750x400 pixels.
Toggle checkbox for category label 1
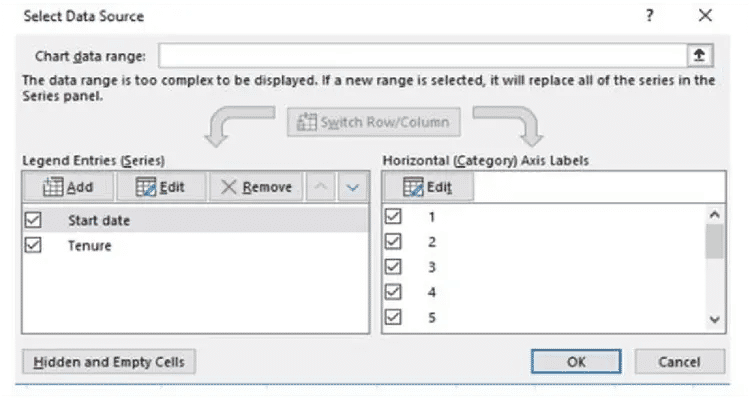coord(393,217)
